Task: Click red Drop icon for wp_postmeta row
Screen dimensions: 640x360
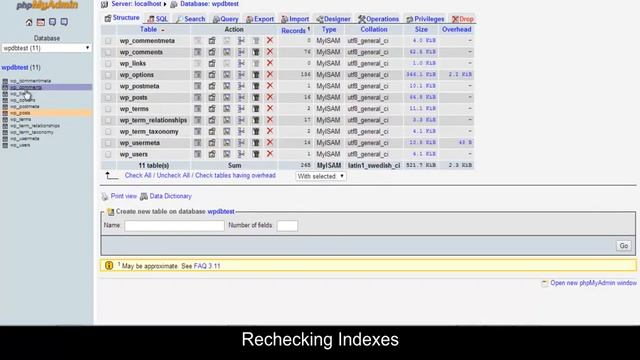Action: pyautogui.click(x=270, y=86)
